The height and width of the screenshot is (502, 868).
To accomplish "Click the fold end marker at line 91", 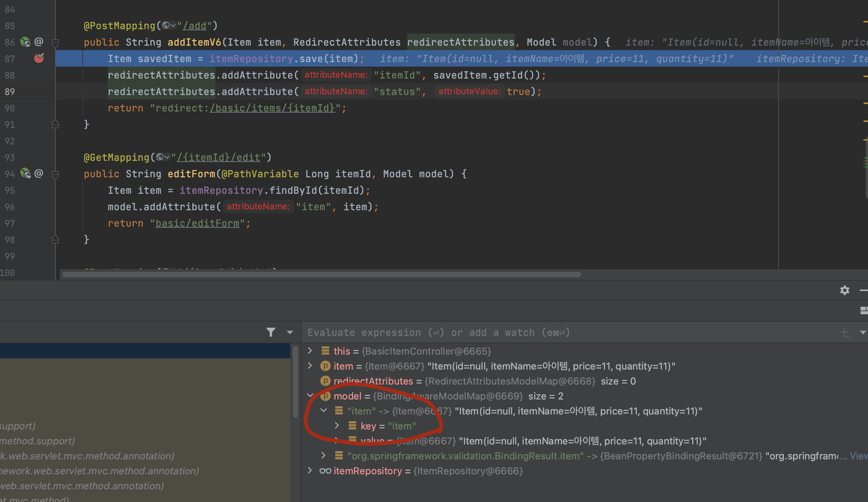I will [x=55, y=124].
